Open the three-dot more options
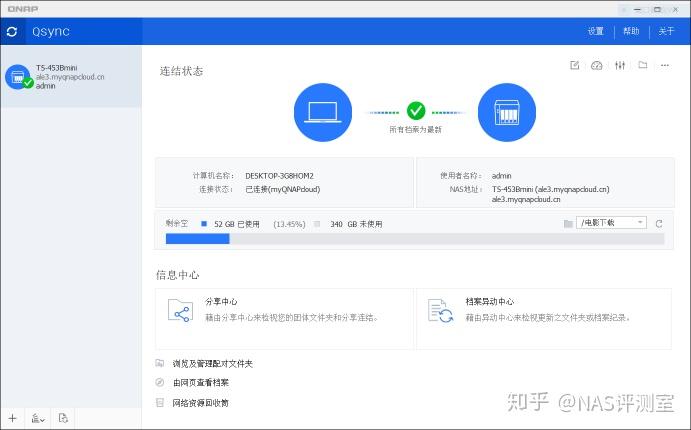The height and width of the screenshot is (430, 691). (x=665, y=65)
